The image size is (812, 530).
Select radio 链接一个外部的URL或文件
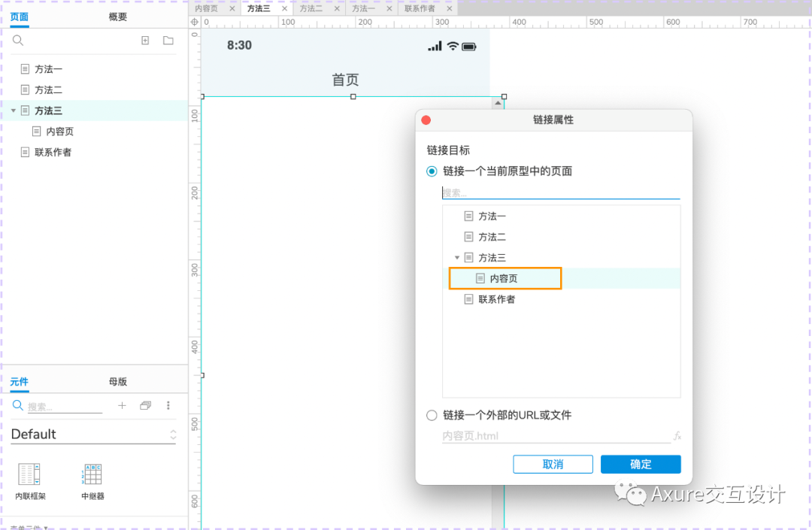tap(432, 415)
